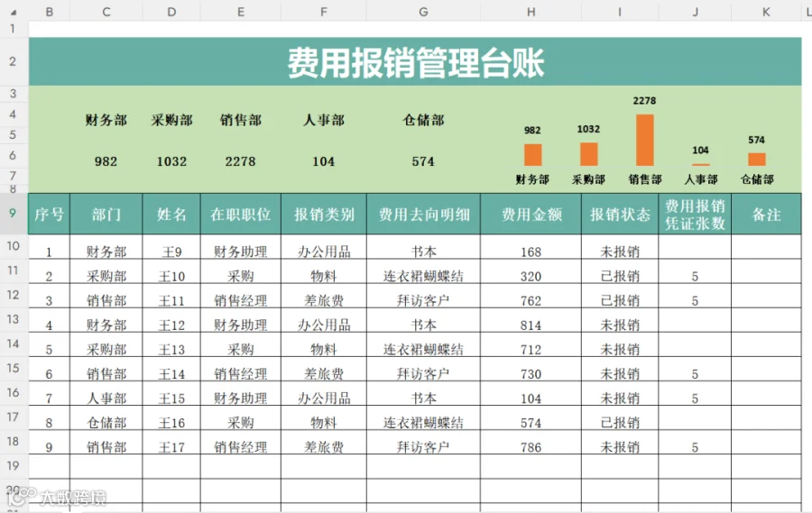Image resolution: width=812 pixels, height=513 pixels.
Task: Click the 仓储部 bar in the chart
Action: pyautogui.click(x=757, y=160)
